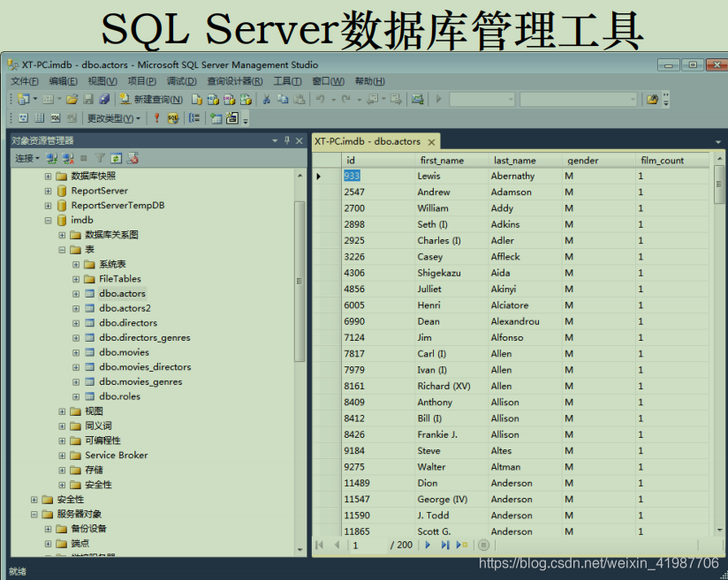This screenshot has width=728, height=580.
Task: Open the 连接 (Connect) dropdown
Action: click(27, 159)
